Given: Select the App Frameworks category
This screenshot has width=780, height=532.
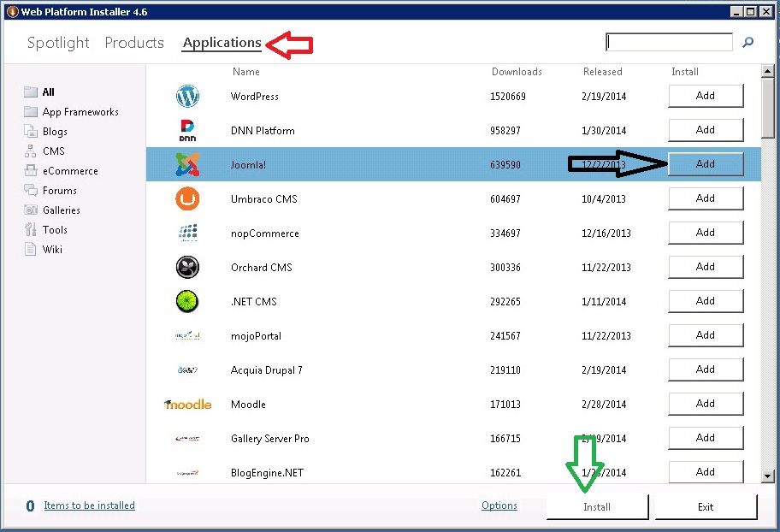Looking at the screenshot, I should coord(80,112).
